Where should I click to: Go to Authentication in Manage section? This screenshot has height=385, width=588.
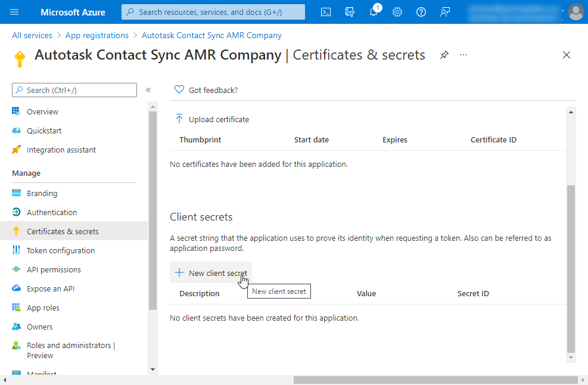(52, 212)
